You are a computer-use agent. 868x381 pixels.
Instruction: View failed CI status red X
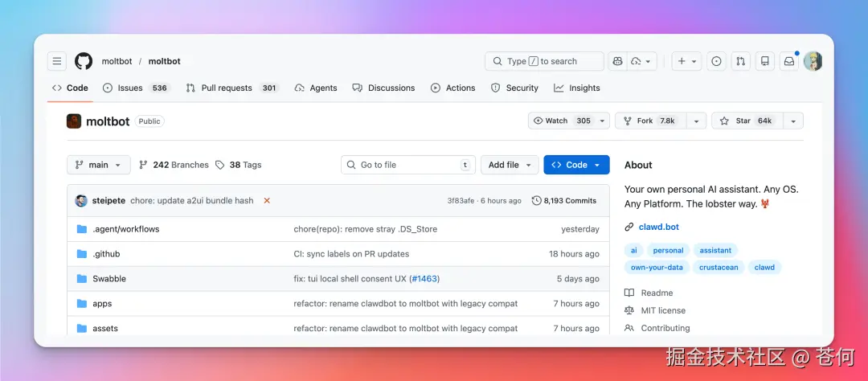pos(267,200)
